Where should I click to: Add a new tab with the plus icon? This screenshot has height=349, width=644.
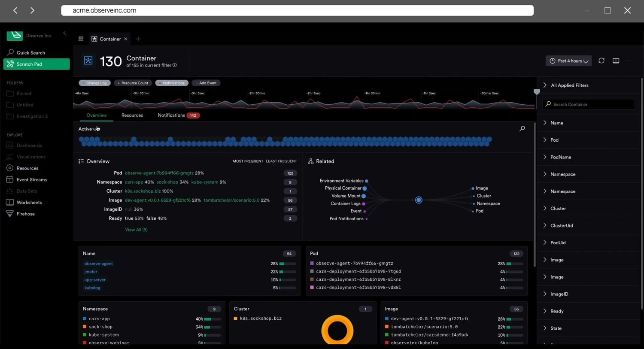click(138, 39)
